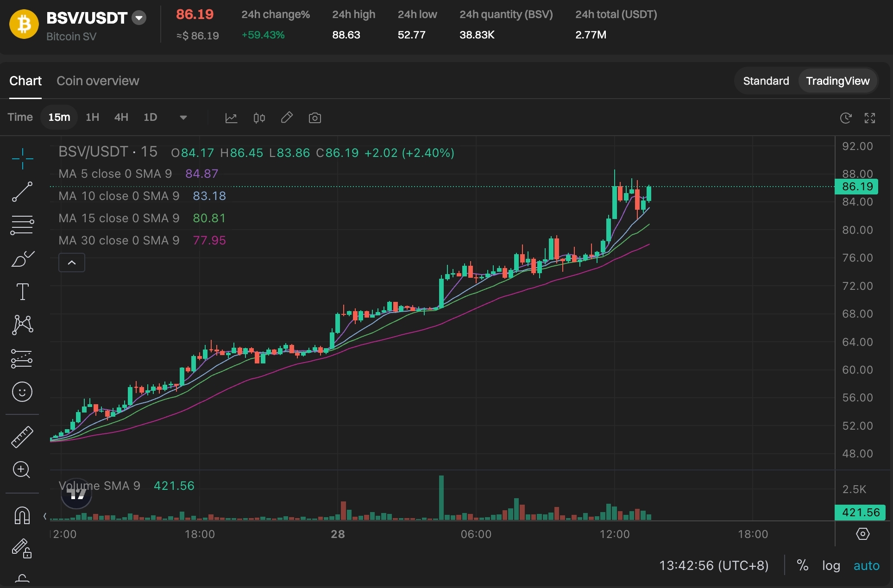893x588 pixels.
Task: Open the candlestick chart type icon
Action: pos(259,118)
